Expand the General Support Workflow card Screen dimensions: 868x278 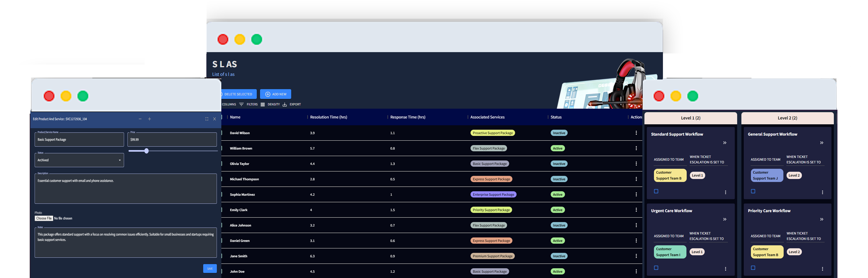pyautogui.click(x=822, y=143)
